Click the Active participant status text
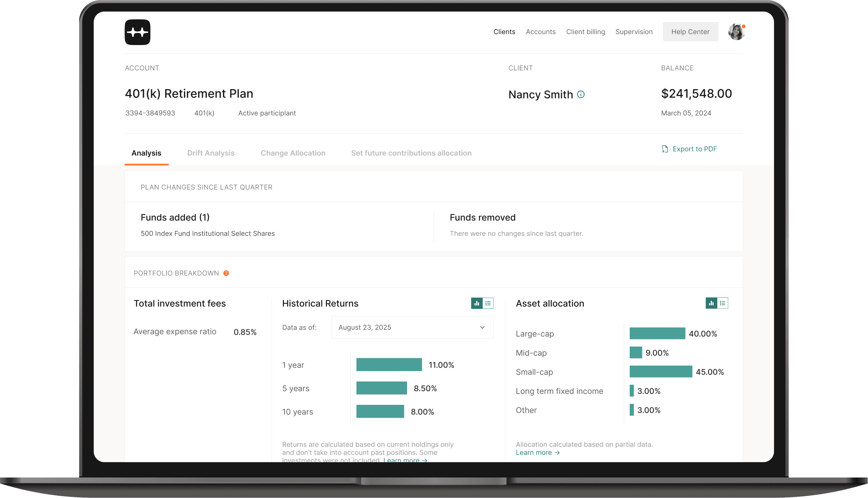868x498 pixels. tap(267, 113)
